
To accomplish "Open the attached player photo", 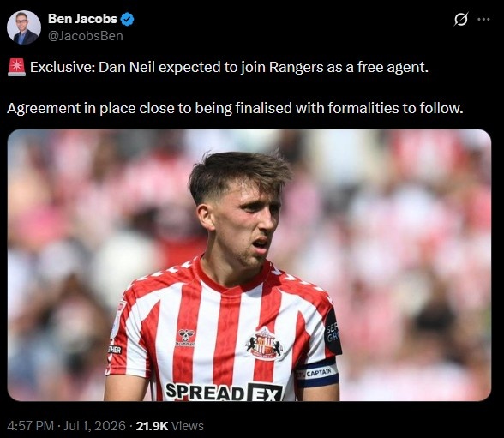I will click(x=249, y=265).
